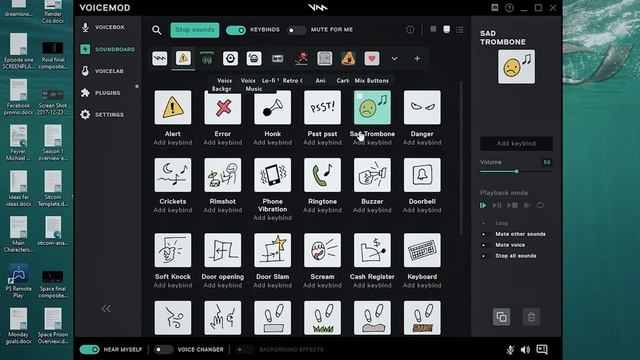Click the Sad Trombone preview thumbnail
The width and height of the screenshot is (640, 360).
516,67
